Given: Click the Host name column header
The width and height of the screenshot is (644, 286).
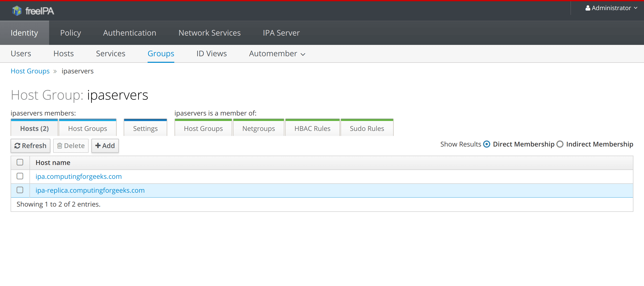Looking at the screenshot, I should tap(53, 163).
